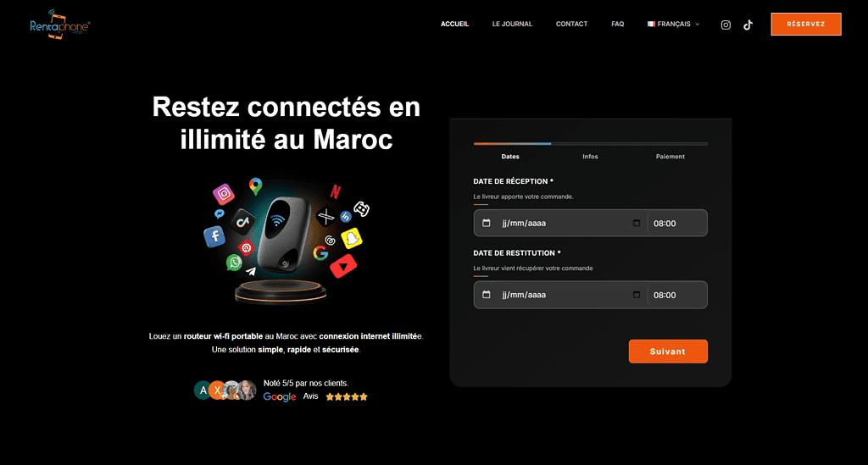This screenshot has width=868, height=465.
Task: Open date picker icon for restitution date
Action: click(637, 295)
